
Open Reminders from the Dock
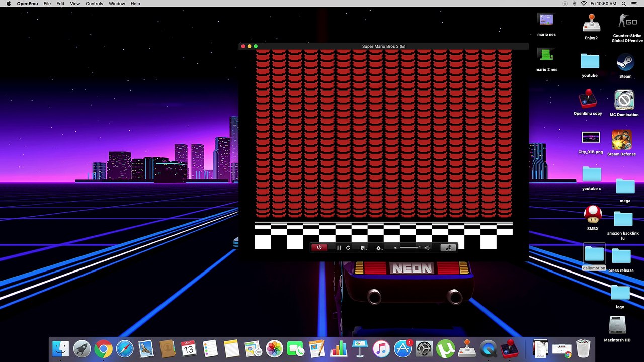[210, 348]
